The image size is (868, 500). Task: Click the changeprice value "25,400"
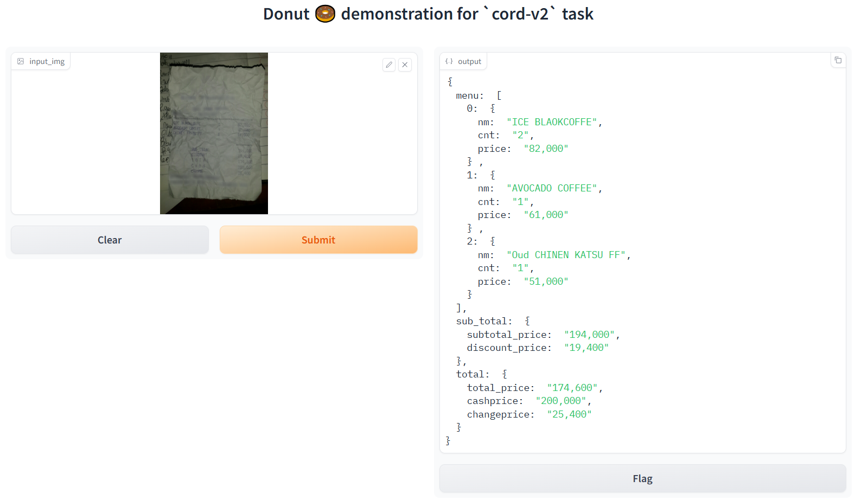tap(569, 414)
